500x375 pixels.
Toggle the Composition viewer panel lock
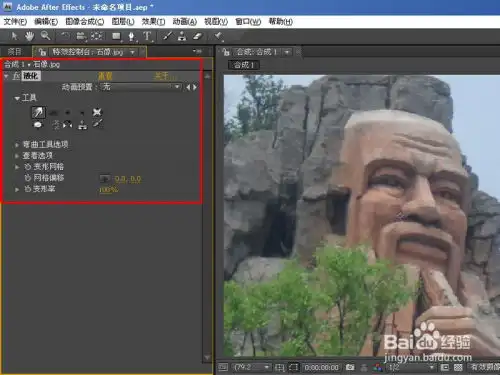point(226,52)
